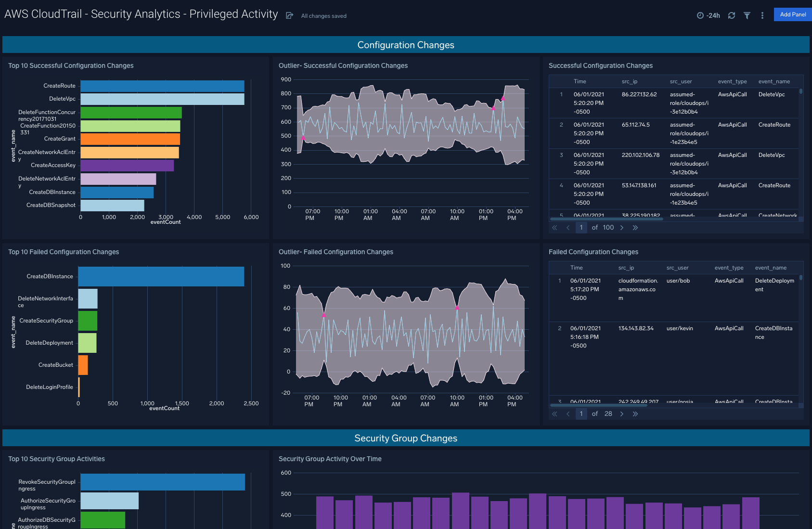Return to first page of Successful Configuration Changes
Image resolution: width=812 pixels, height=529 pixels.
(x=554, y=227)
